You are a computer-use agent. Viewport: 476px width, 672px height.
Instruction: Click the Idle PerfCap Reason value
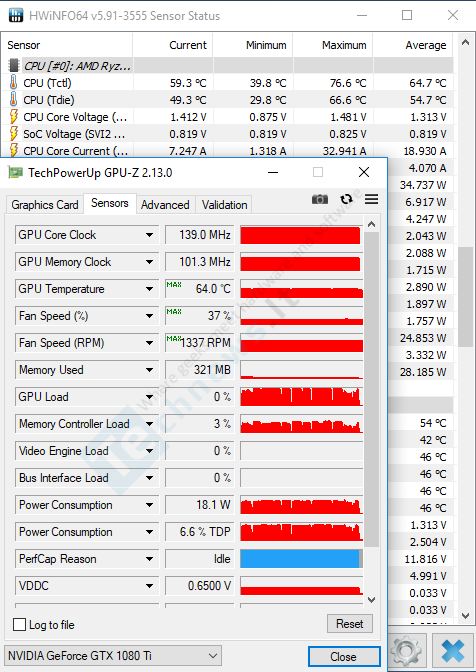(x=200, y=559)
